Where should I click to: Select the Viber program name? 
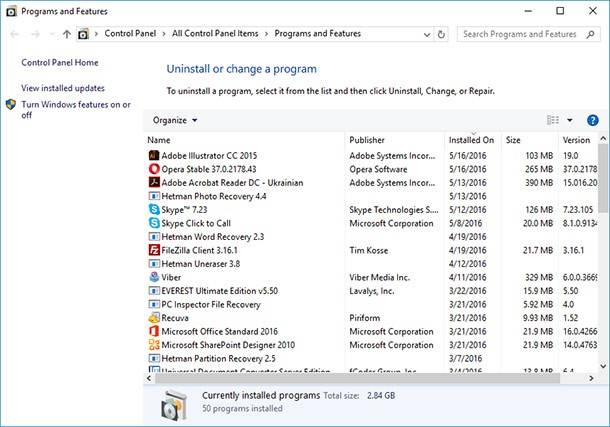click(171, 277)
